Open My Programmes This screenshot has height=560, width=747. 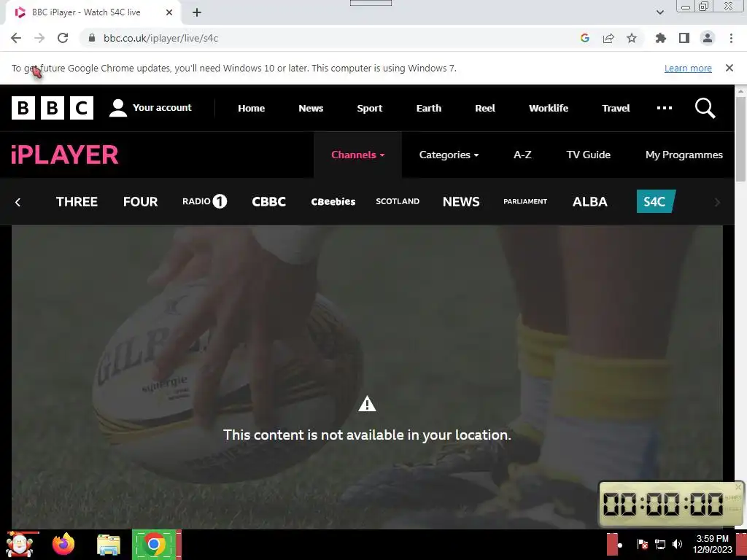click(684, 155)
